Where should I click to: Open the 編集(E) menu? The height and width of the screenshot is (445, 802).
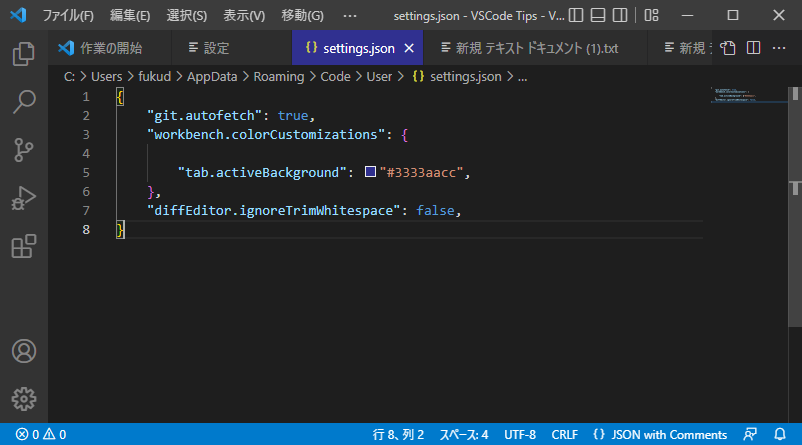click(130, 15)
